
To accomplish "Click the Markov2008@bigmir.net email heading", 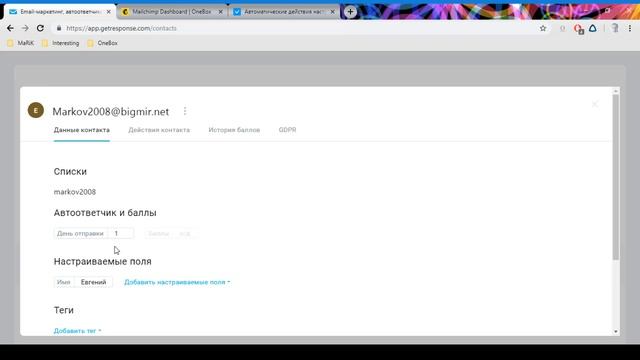I will pos(111,111).
